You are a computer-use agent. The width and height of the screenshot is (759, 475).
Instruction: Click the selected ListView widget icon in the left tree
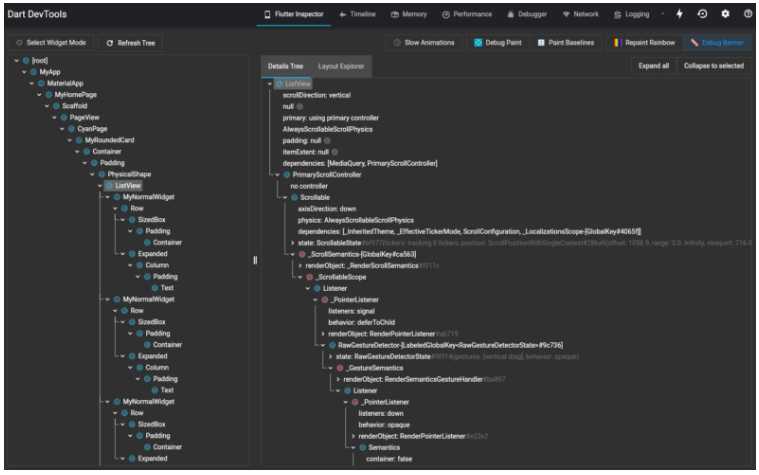pyautogui.click(x=109, y=186)
